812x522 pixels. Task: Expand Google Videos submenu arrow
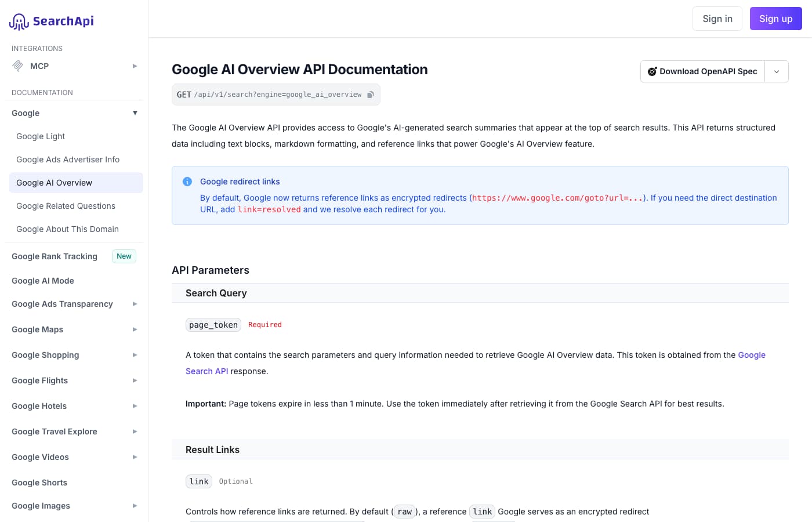[x=135, y=457]
